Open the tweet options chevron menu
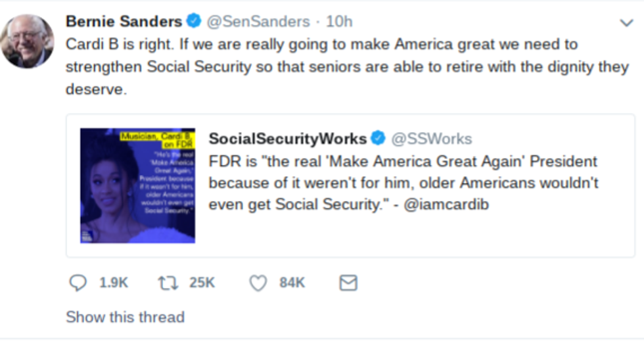Screen dimensions: 644x342 (x=626, y=23)
